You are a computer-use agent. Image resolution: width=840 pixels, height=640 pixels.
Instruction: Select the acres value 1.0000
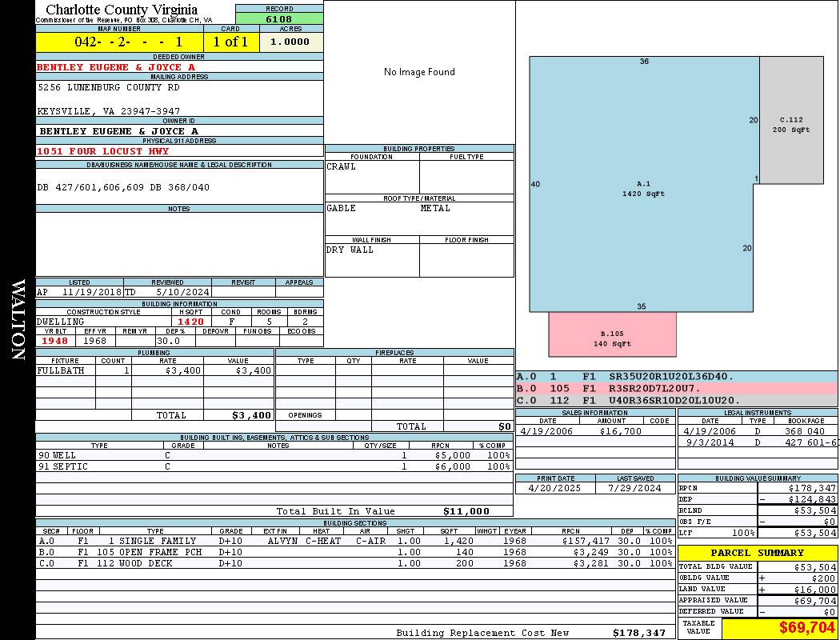[x=290, y=42]
